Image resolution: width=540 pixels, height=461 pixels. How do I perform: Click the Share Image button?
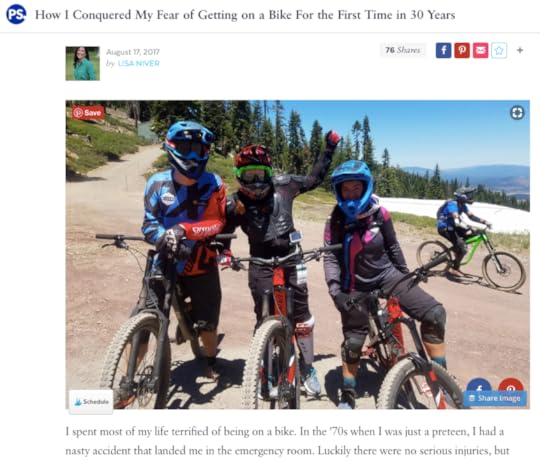[x=495, y=398]
